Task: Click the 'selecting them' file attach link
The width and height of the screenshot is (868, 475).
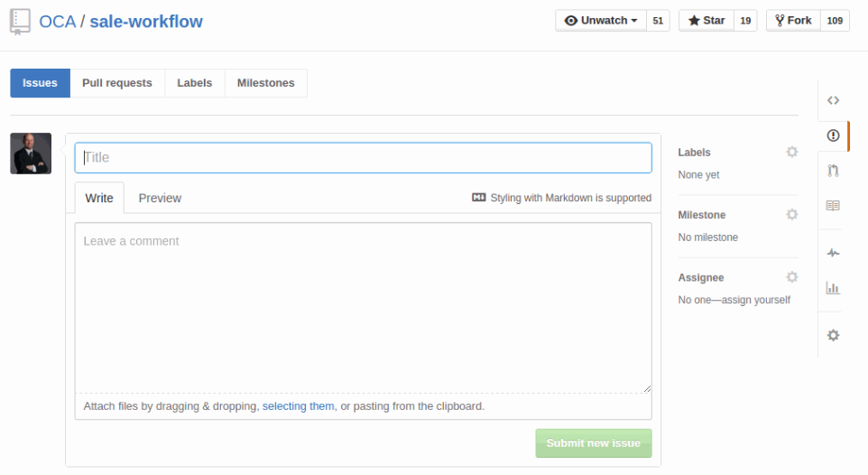Action: tap(298, 406)
